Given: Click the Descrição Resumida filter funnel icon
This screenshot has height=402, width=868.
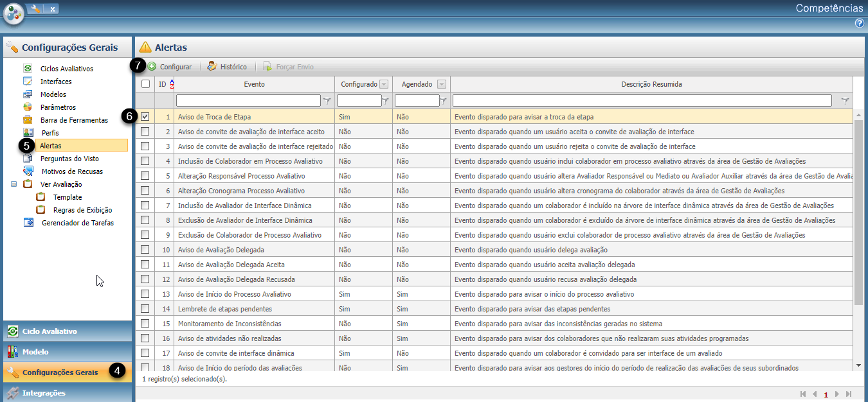Looking at the screenshot, I should (x=845, y=101).
